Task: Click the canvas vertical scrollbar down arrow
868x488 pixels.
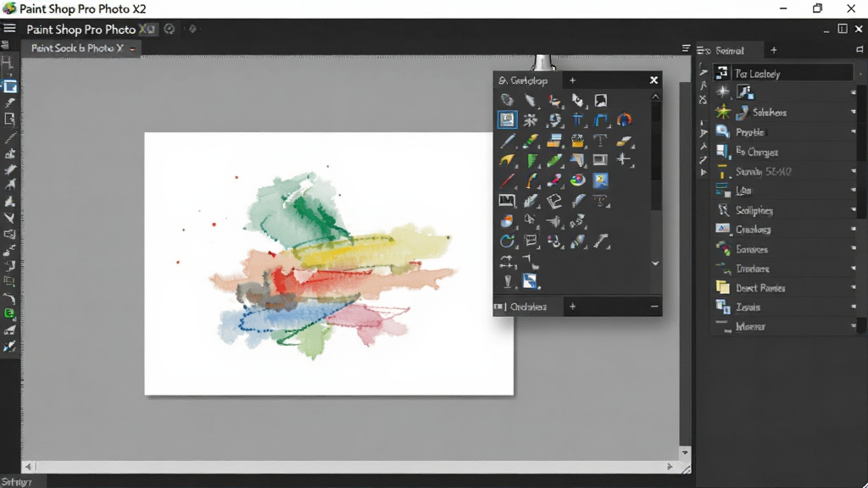Action: (x=685, y=452)
